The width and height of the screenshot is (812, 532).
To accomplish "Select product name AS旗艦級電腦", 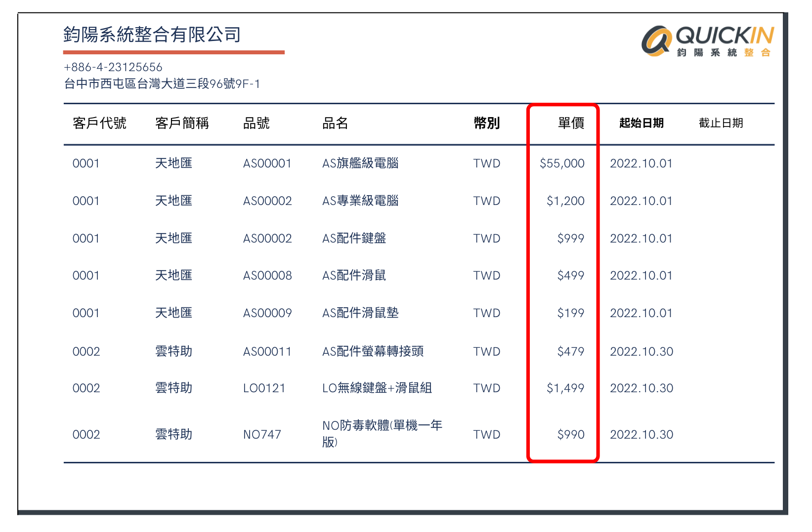I will pos(360,163).
